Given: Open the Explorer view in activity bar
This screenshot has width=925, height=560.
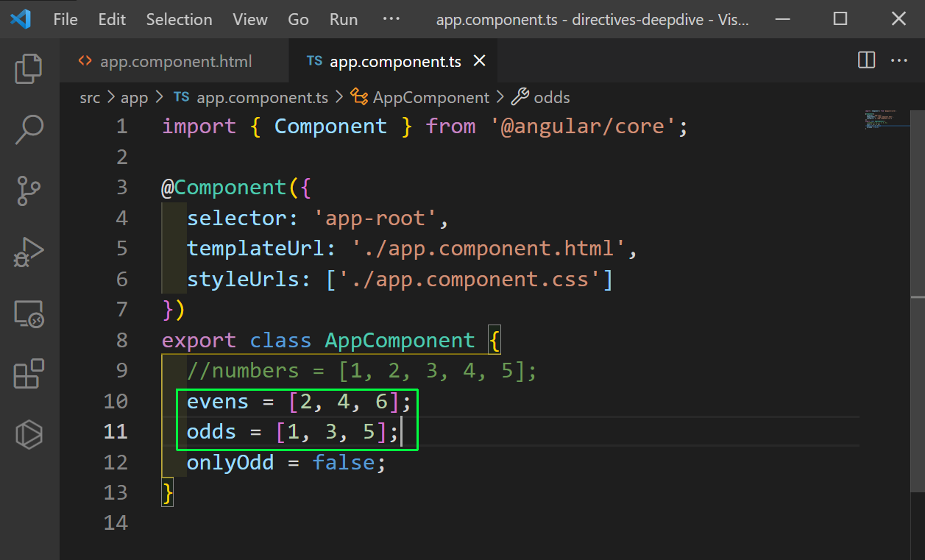Looking at the screenshot, I should pyautogui.click(x=29, y=68).
